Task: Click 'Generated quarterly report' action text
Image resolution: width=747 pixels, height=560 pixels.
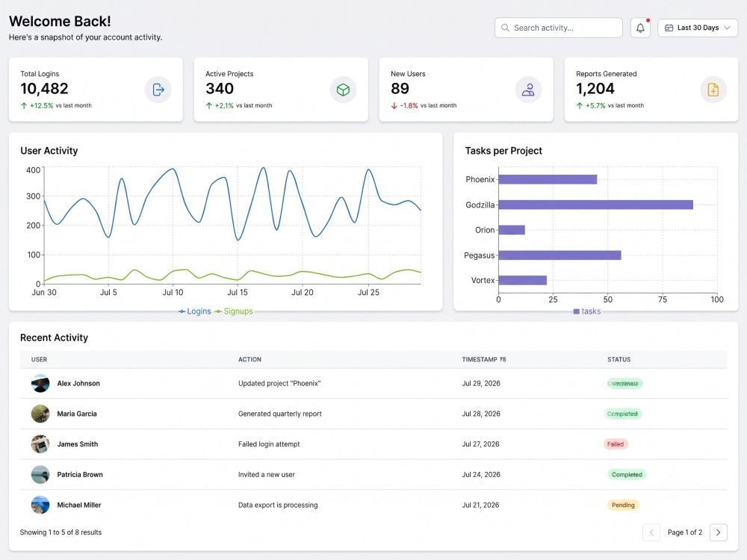Action: pyautogui.click(x=280, y=414)
